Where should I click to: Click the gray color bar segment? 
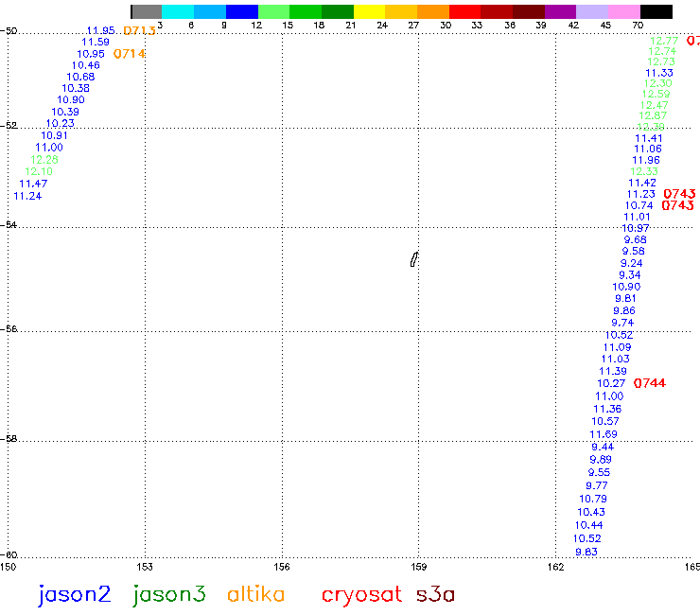(x=147, y=11)
